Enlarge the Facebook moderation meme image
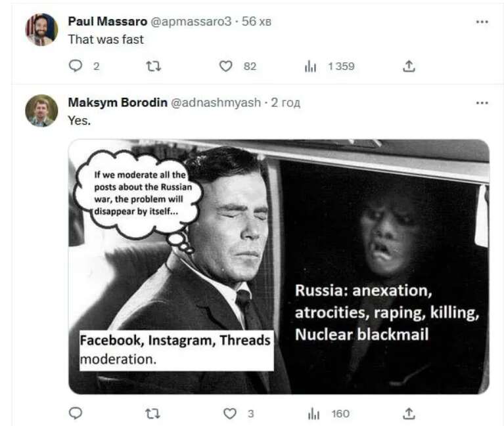Screen dimensions: 504x426 click(x=279, y=266)
